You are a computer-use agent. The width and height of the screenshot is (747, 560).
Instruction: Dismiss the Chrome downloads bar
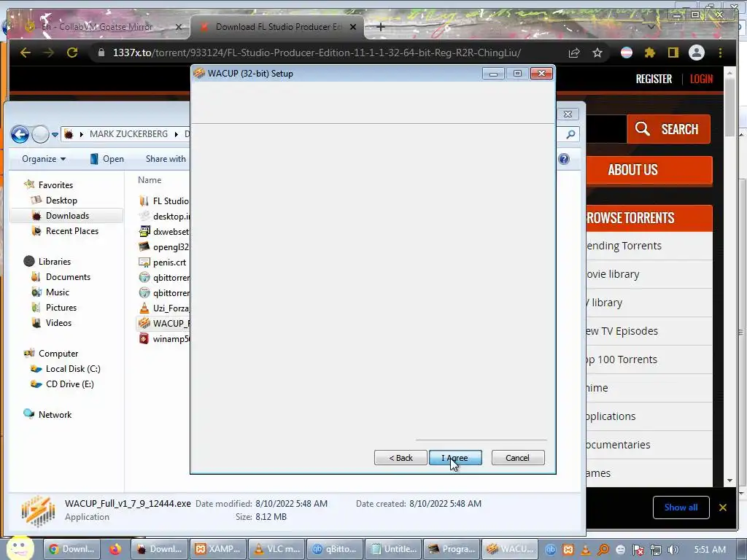click(x=723, y=507)
